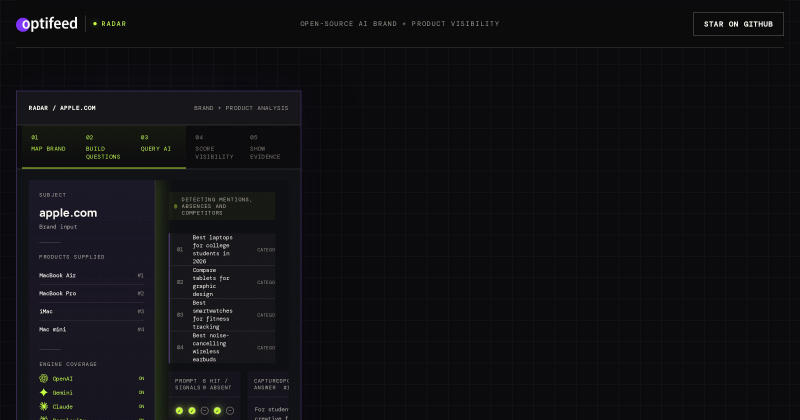Screen dimensions: 800x420
Task: Click the 'Prompt Signals' card header
Action: 204,384
